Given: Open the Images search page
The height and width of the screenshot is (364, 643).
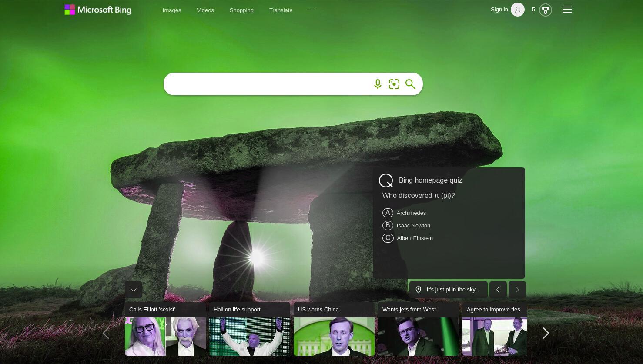Looking at the screenshot, I should click(x=172, y=10).
